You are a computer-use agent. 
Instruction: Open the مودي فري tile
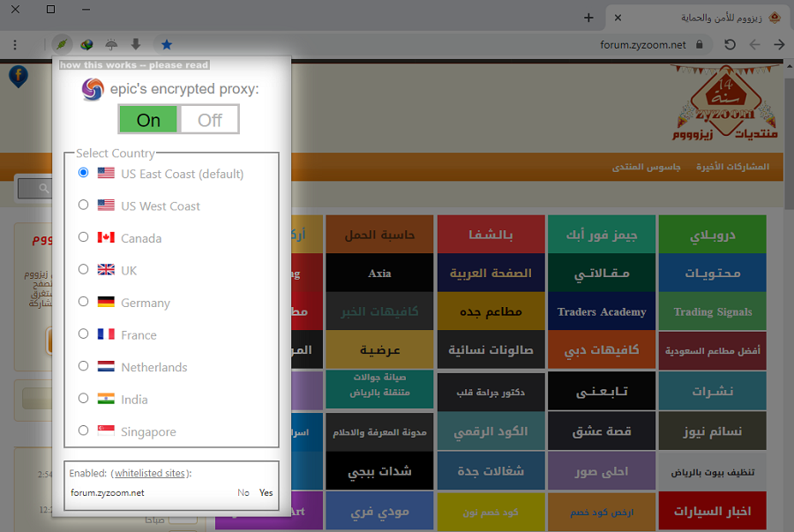[x=379, y=511]
